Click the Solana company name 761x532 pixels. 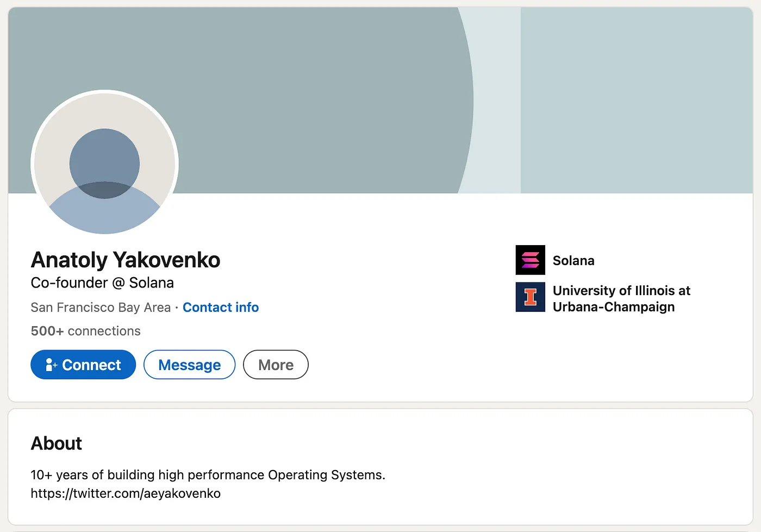(573, 261)
